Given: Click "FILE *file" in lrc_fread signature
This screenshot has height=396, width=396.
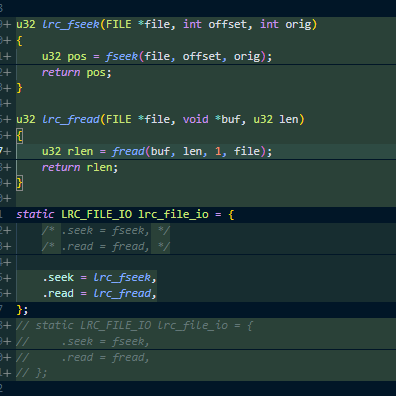Looking at the screenshot, I should (x=138, y=119).
